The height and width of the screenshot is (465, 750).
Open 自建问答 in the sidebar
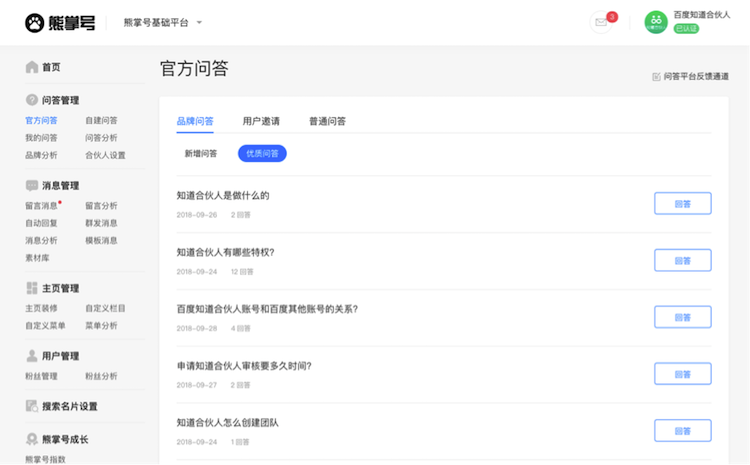click(x=101, y=121)
